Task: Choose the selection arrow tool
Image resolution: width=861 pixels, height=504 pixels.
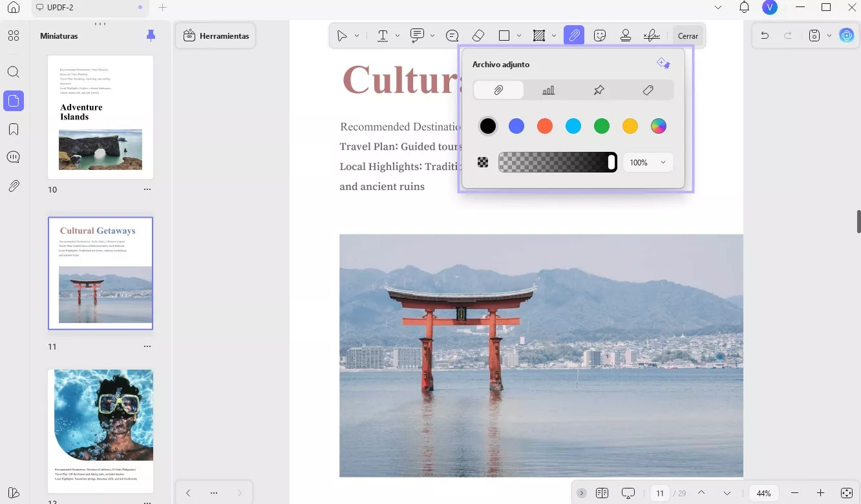Action: pyautogui.click(x=342, y=36)
